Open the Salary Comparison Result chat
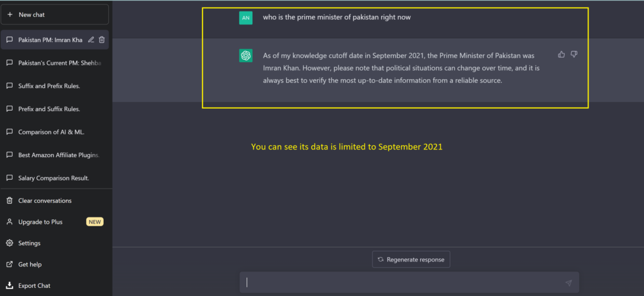The width and height of the screenshot is (644, 296). pos(55,178)
